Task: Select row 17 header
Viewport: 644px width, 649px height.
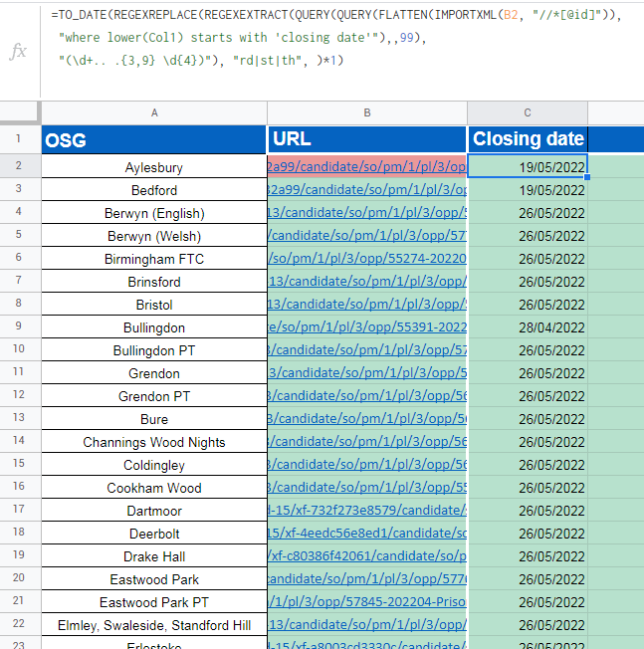Action: (19, 509)
